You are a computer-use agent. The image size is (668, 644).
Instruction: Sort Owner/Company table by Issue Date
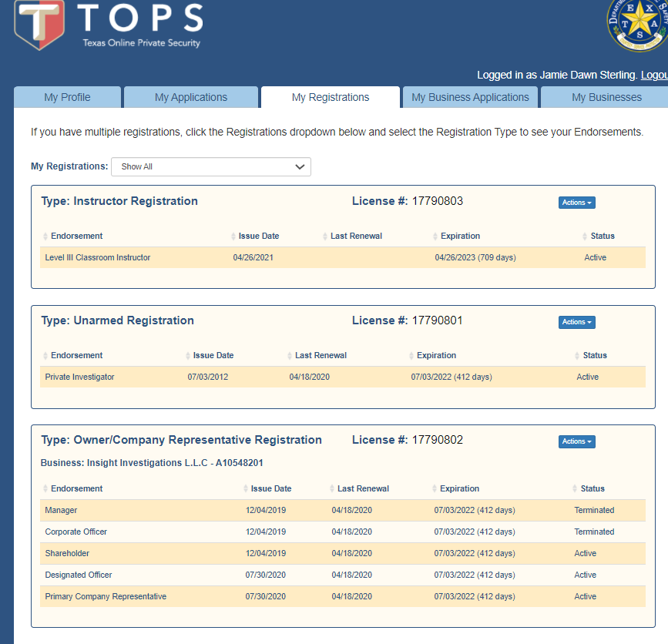coord(270,488)
